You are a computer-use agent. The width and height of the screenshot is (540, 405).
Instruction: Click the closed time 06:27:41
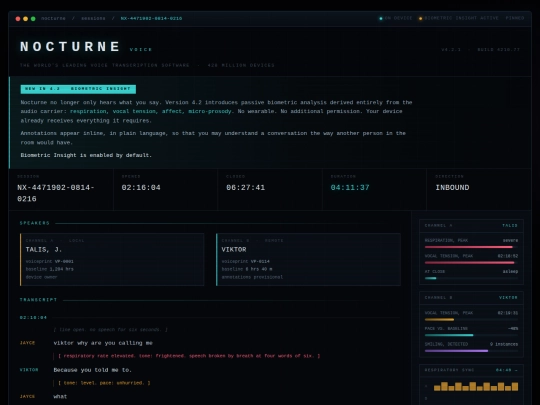246,188
